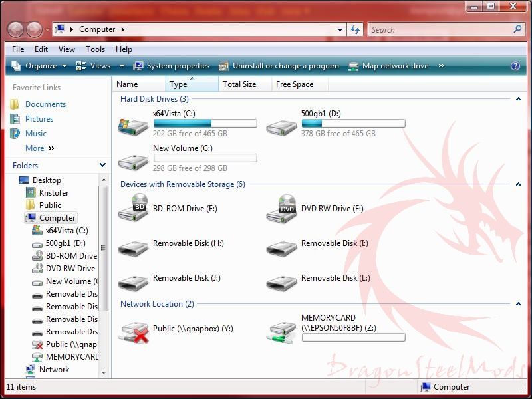Select the disconnected Public (\\qnapbox) network drive
532x399 pixels.
click(x=133, y=330)
